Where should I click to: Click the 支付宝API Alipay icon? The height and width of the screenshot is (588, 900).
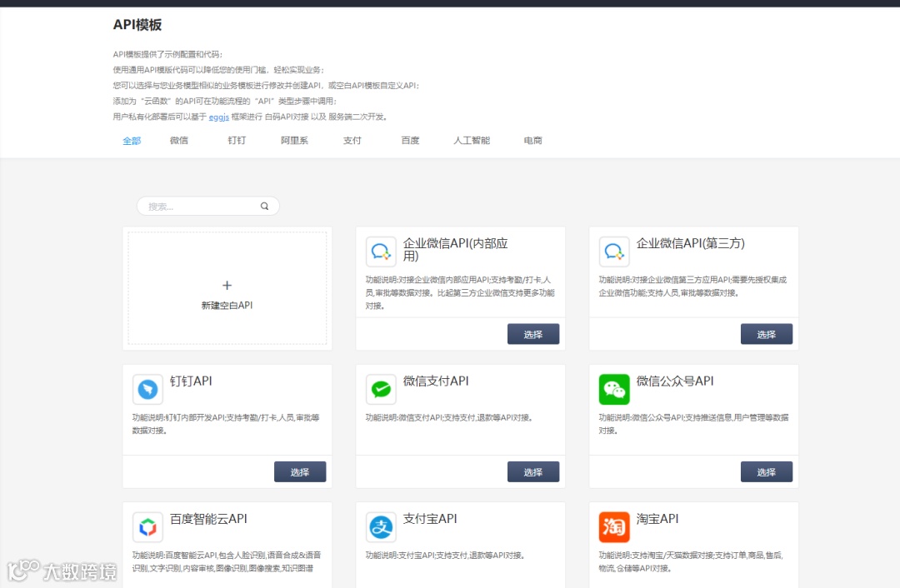(381, 527)
